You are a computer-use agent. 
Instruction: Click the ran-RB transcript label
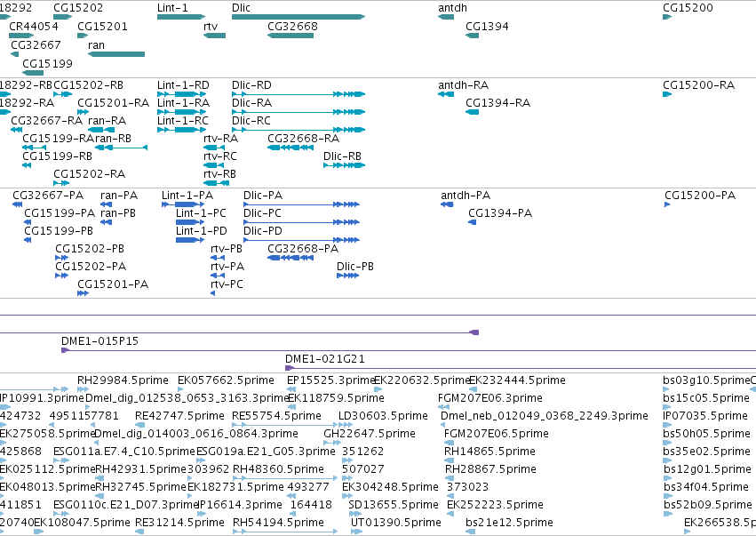point(114,139)
